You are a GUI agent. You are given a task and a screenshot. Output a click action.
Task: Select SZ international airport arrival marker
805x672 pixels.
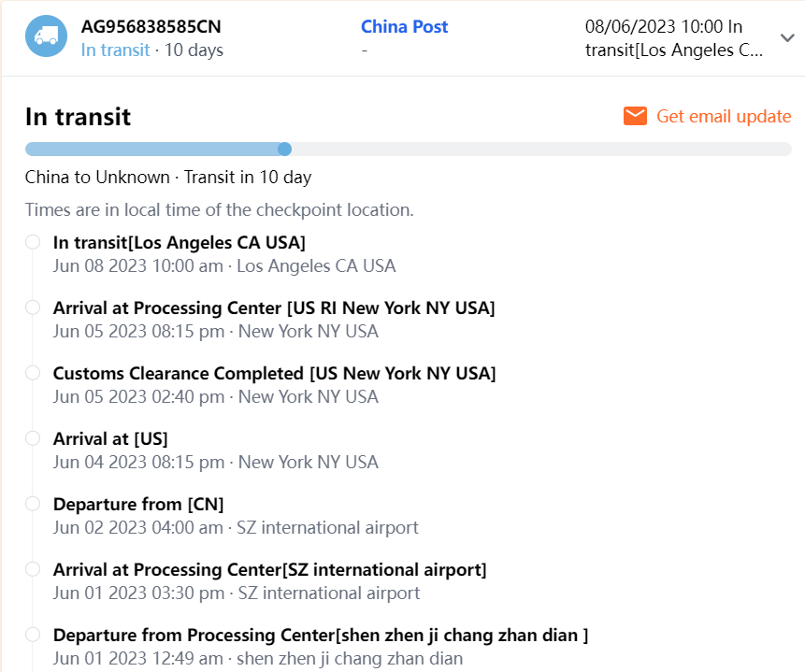pyautogui.click(x=33, y=569)
